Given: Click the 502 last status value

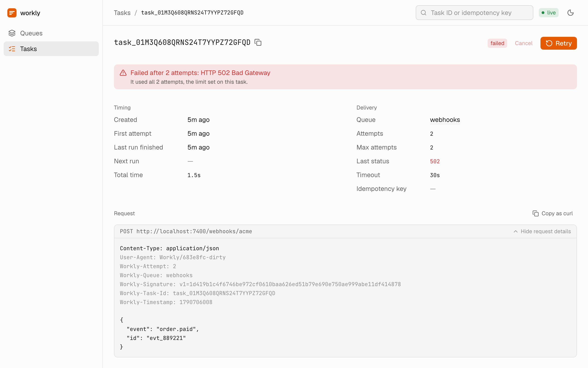Looking at the screenshot, I should click(435, 161).
